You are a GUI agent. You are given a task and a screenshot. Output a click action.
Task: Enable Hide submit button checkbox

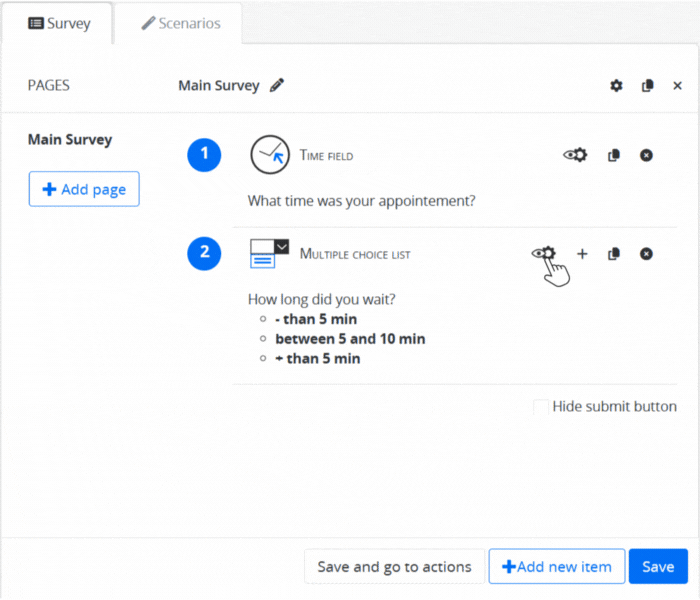click(541, 407)
